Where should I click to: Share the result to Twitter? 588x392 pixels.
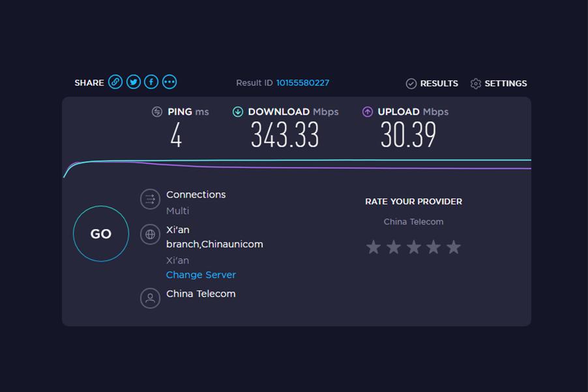point(133,82)
